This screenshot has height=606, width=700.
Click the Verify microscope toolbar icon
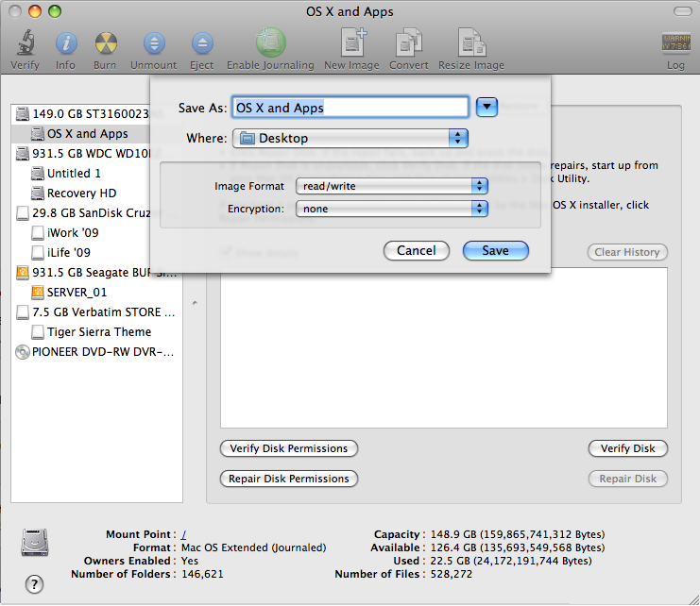[x=26, y=42]
